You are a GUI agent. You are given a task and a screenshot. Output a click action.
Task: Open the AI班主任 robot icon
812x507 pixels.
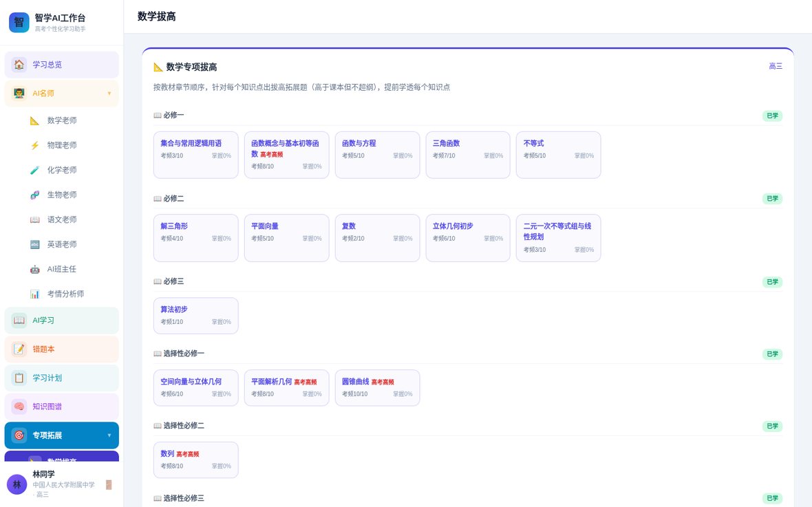pos(34,269)
